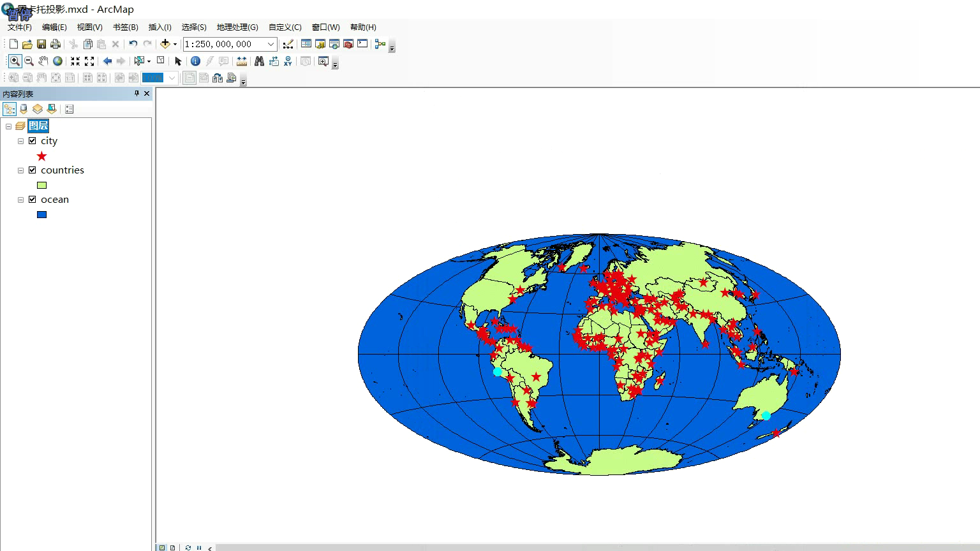Click the Save document button
Screen dimensions: 980x551
pos(41,44)
